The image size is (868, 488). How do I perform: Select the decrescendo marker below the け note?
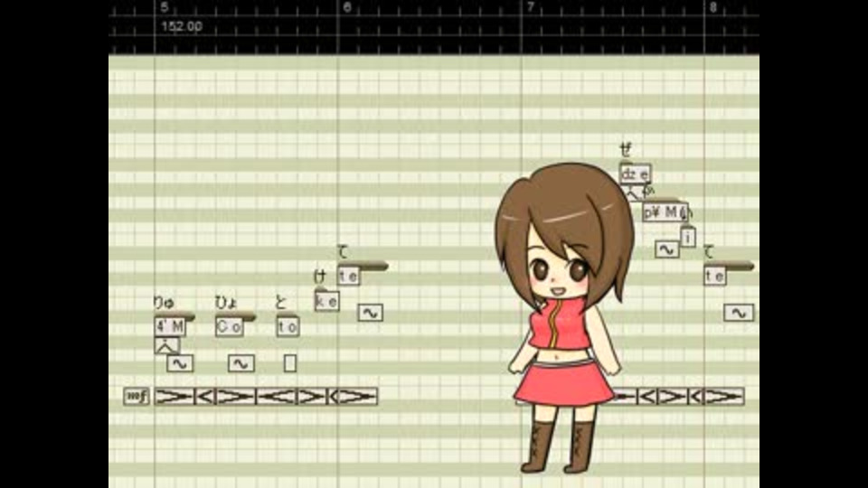(x=312, y=396)
